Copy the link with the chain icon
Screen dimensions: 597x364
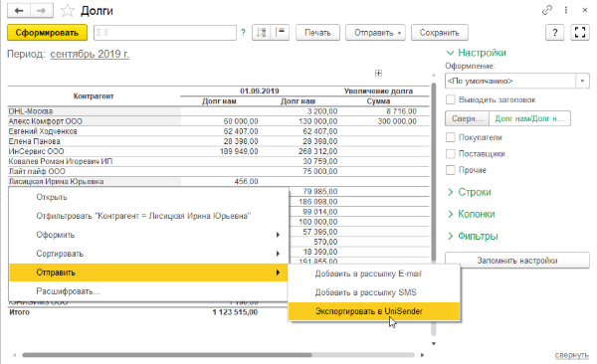(x=546, y=10)
